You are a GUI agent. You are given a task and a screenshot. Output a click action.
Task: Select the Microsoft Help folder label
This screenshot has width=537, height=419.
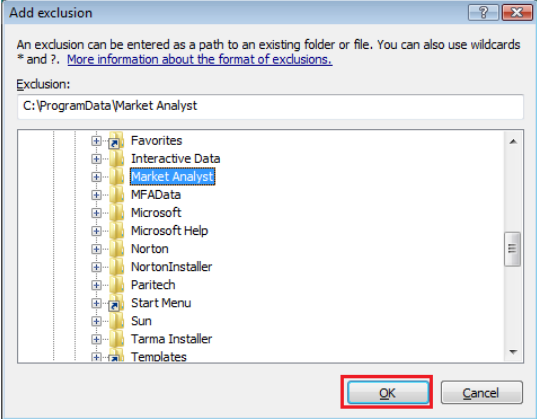[x=170, y=231]
